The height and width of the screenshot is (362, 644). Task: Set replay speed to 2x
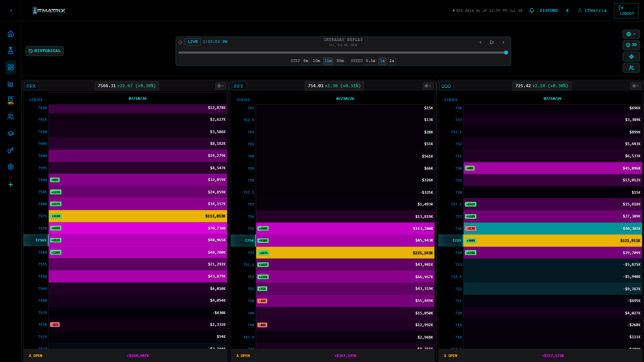click(x=392, y=61)
